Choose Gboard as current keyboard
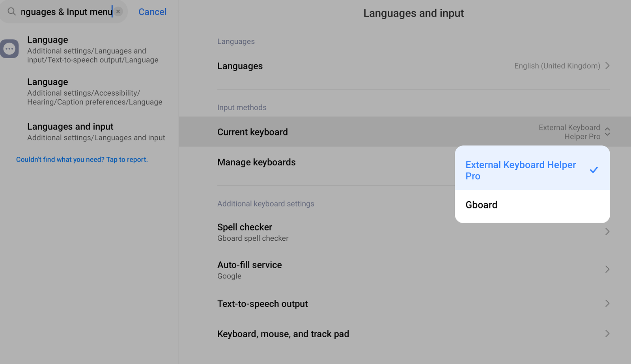 [482, 205]
